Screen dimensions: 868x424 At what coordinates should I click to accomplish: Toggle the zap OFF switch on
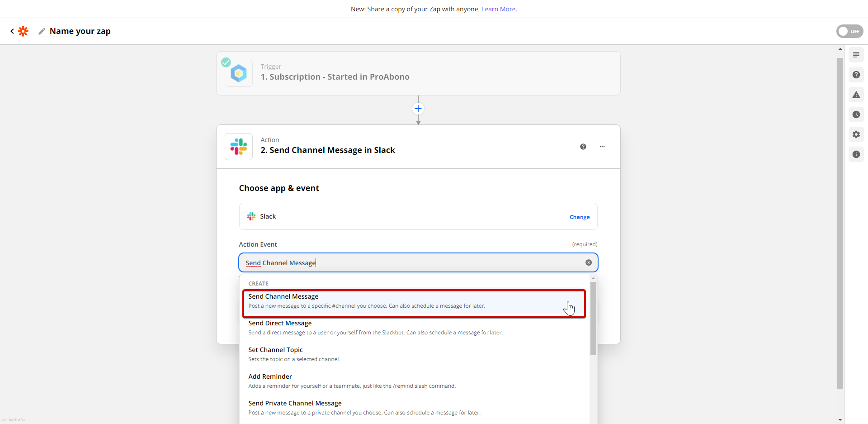(849, 31)
